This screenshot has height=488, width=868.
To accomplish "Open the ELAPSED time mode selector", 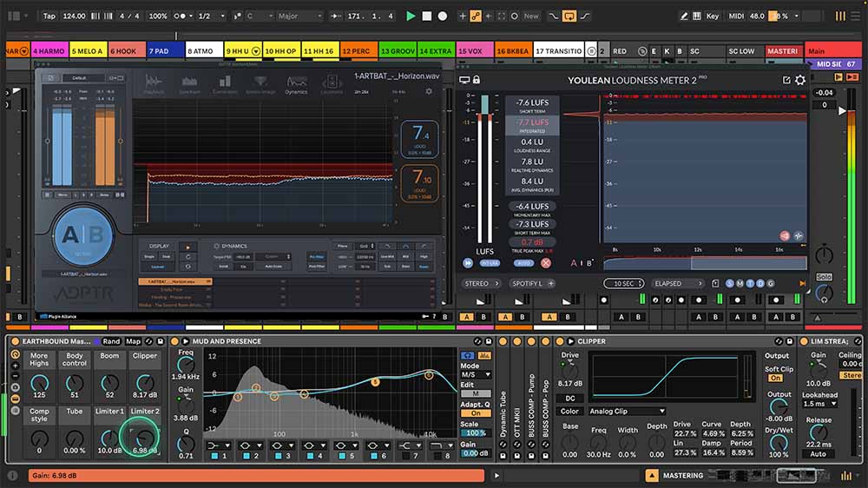I will coord(678,284).
